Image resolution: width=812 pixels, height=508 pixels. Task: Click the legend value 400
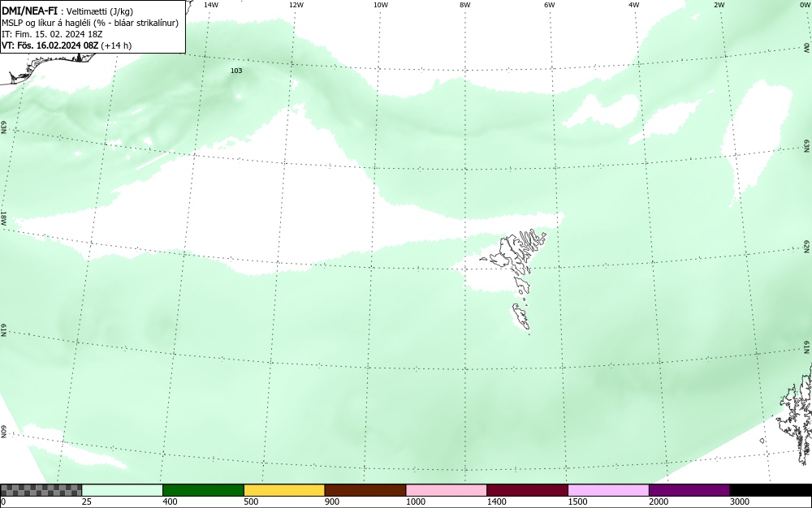coord(170,502)
